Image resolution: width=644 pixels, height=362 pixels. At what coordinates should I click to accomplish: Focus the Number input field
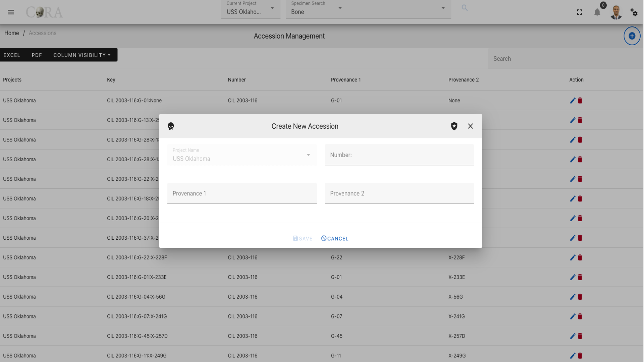coord(399,155)
